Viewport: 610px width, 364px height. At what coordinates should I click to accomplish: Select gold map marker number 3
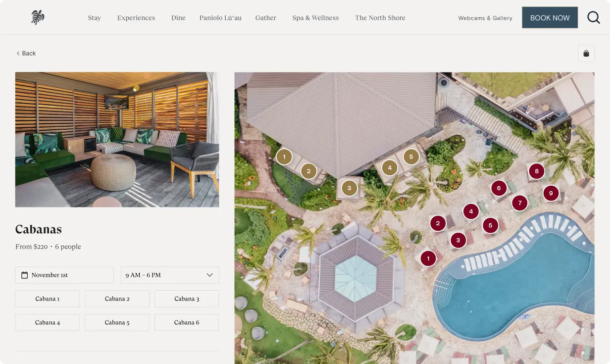coord(350,188)
